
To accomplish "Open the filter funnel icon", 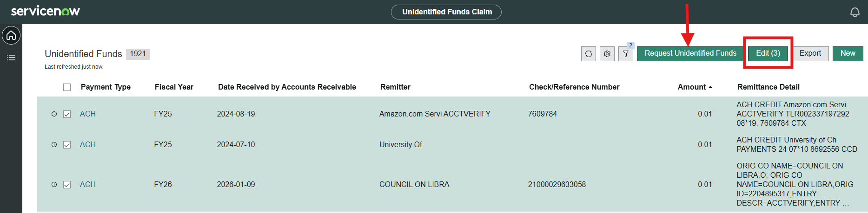I will pos(626,54).
